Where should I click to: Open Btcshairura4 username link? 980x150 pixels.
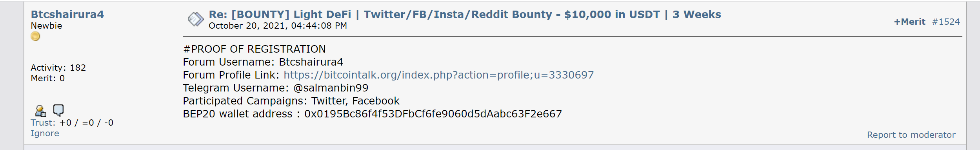67,15
